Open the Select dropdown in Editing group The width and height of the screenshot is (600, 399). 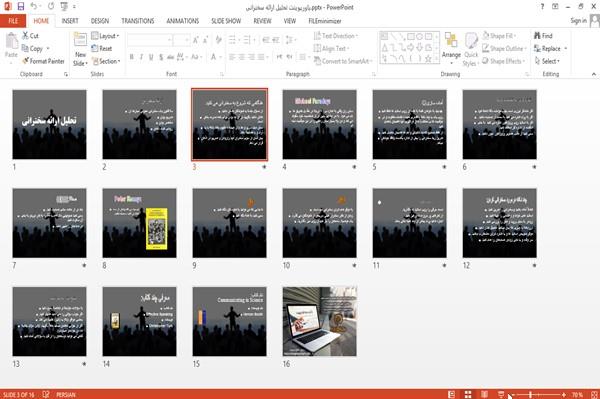click(x=547, y=61)
